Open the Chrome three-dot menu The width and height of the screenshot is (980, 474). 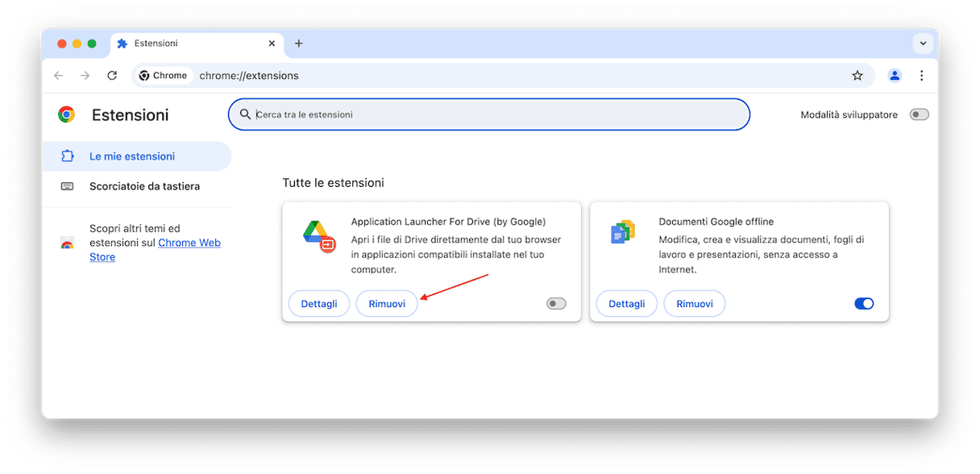(x=921, y=76)
